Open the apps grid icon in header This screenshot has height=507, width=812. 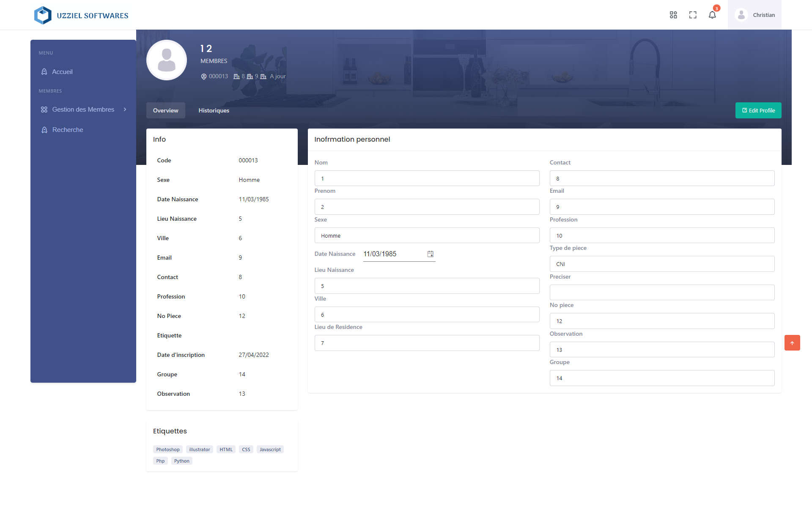(673, 15)
